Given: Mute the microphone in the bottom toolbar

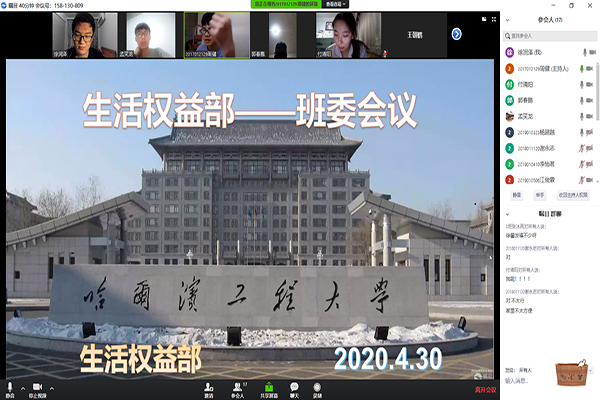Looking at the screenshot, I should coord(10,386).
